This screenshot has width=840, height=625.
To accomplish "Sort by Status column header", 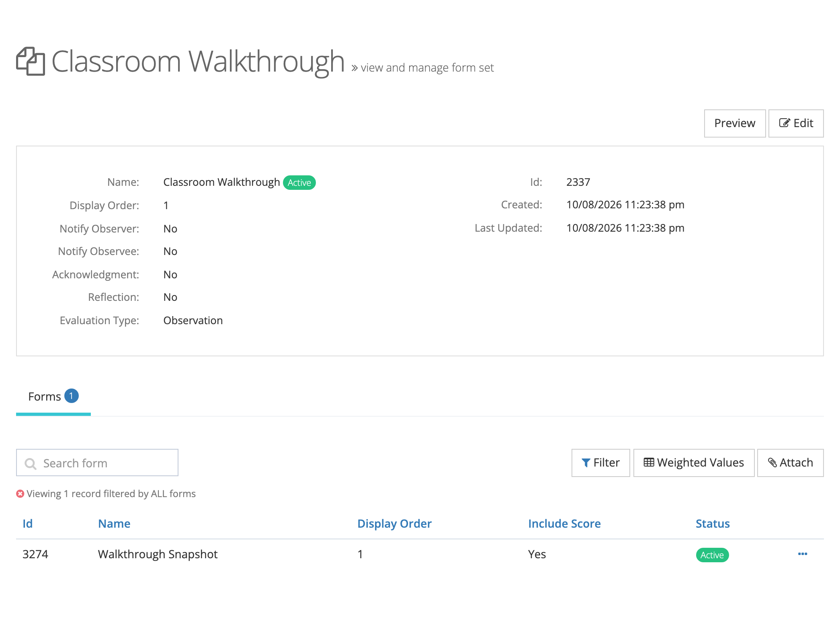I will pyautogui.click(x=713, y=523).
